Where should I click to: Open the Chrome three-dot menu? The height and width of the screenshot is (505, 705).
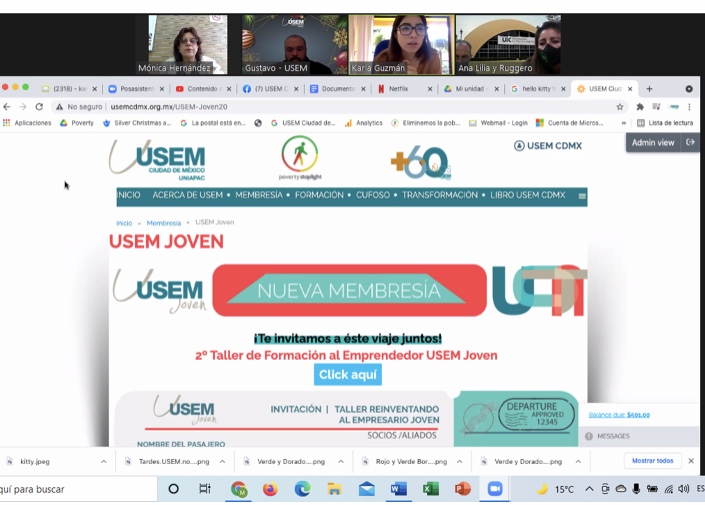689,107
